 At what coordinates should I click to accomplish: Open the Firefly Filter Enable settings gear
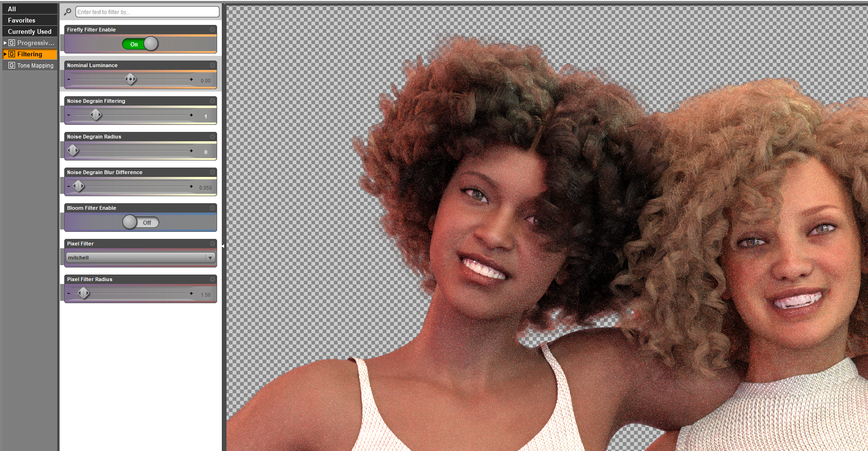pos(212,29)
